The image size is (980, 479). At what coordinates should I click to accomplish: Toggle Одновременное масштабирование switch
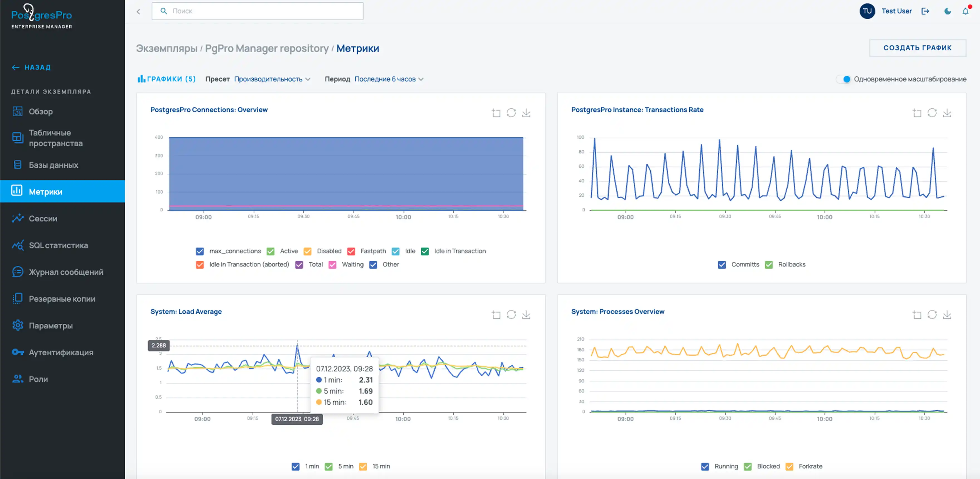[x=843, y=79]
